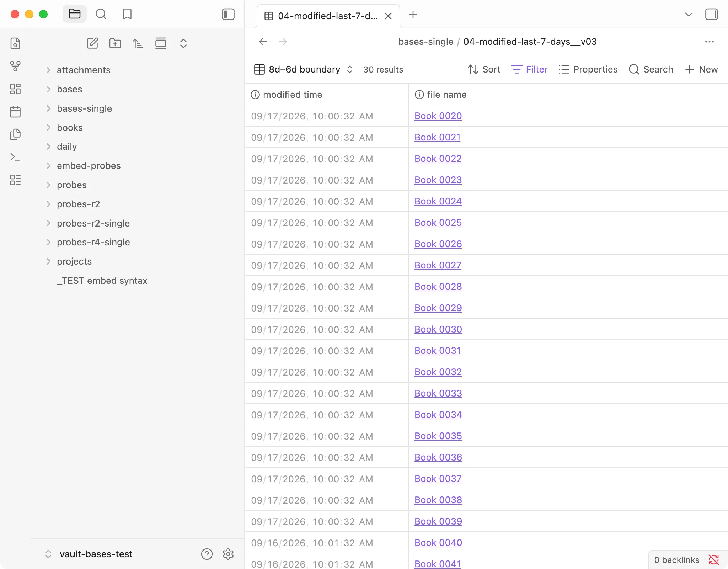This screenshot has width=728, height=569.
Task: Open the Properties menu
Action: 588,69
